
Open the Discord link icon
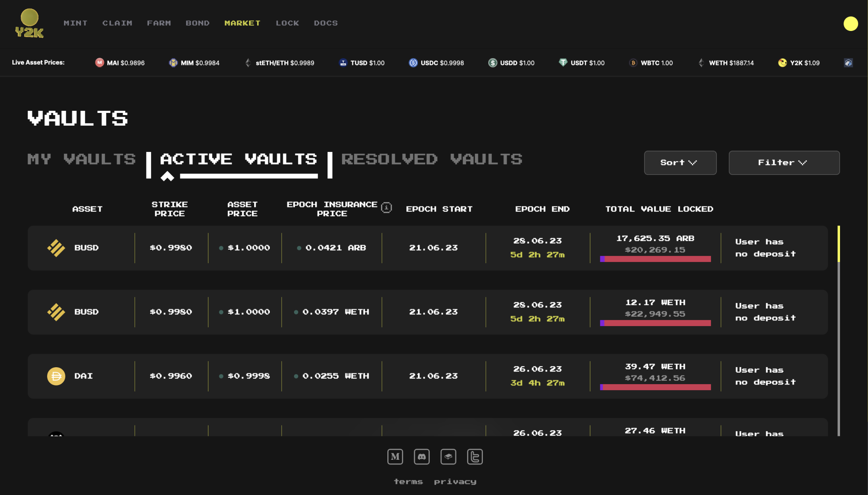point(422,457)
